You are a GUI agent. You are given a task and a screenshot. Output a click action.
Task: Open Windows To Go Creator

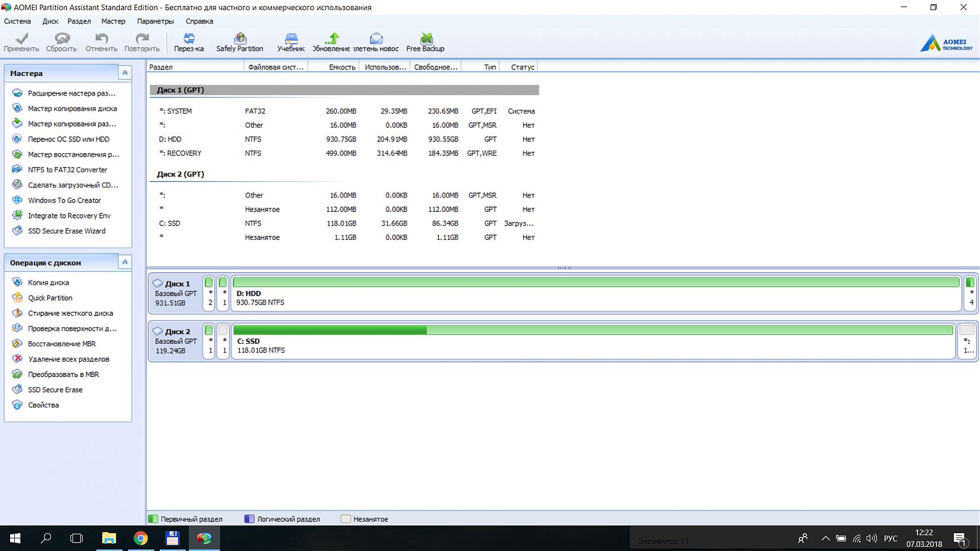(64, 201)
